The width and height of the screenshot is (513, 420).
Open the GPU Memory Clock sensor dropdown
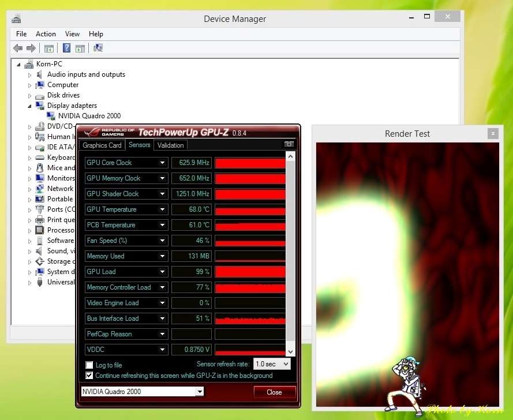click(x=162, y=178)
